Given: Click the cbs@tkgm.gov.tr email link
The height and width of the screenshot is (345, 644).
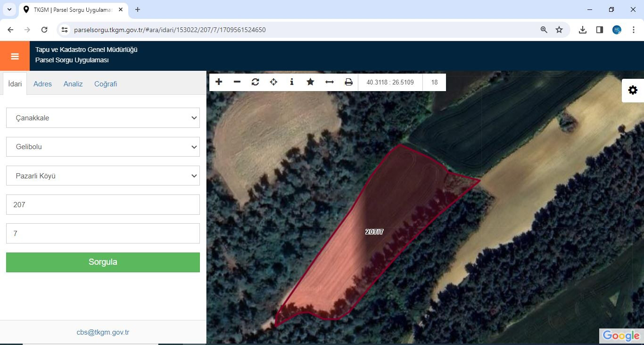Looking at the screenshot, I should [103, 332].
